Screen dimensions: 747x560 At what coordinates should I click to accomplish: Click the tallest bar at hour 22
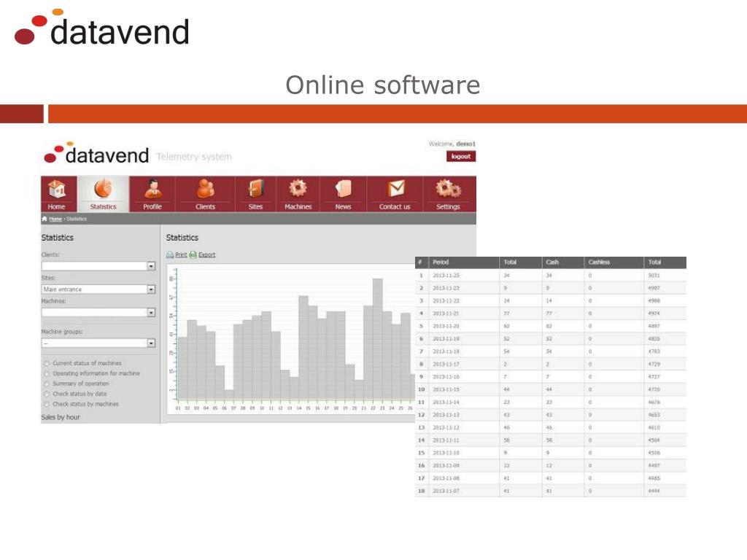coord(377,338)
